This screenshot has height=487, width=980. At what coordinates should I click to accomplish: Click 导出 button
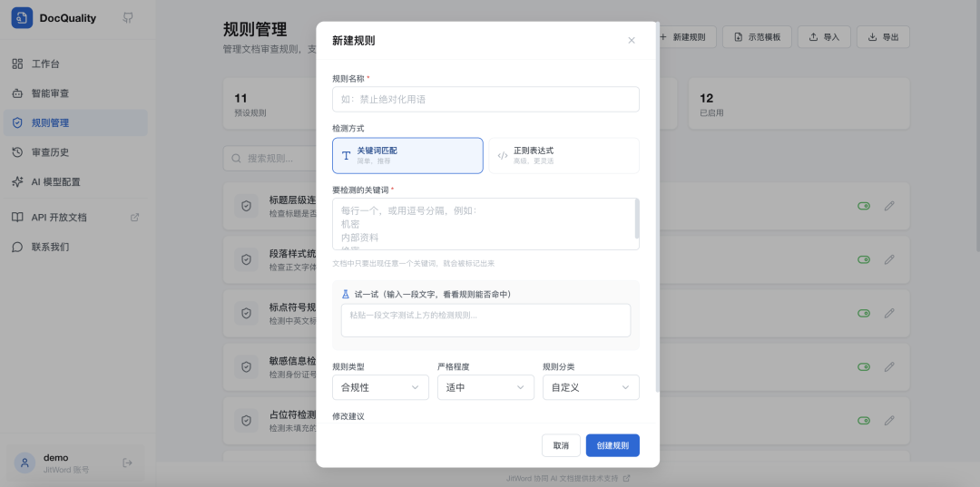coord(883,37)
